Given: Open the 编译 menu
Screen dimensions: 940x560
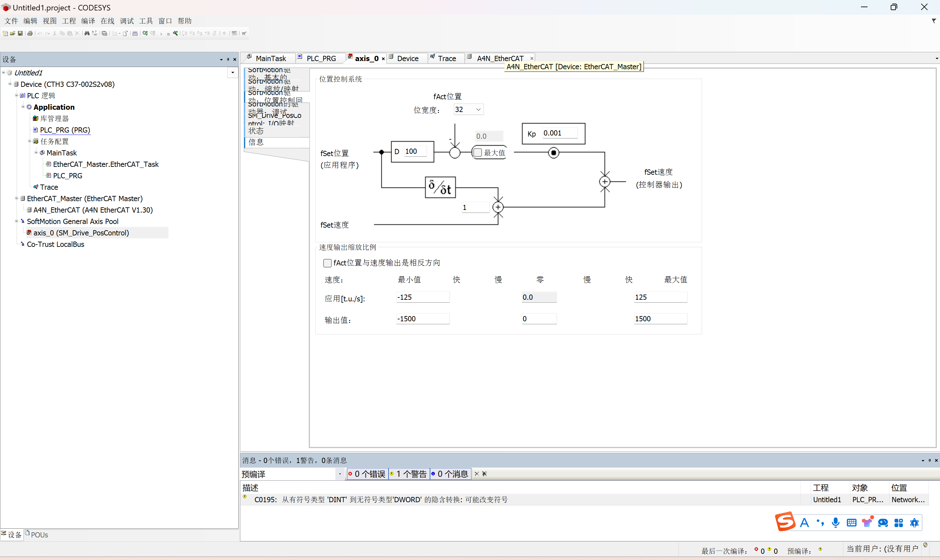Looking at the screenshot, I should (88, 21).
